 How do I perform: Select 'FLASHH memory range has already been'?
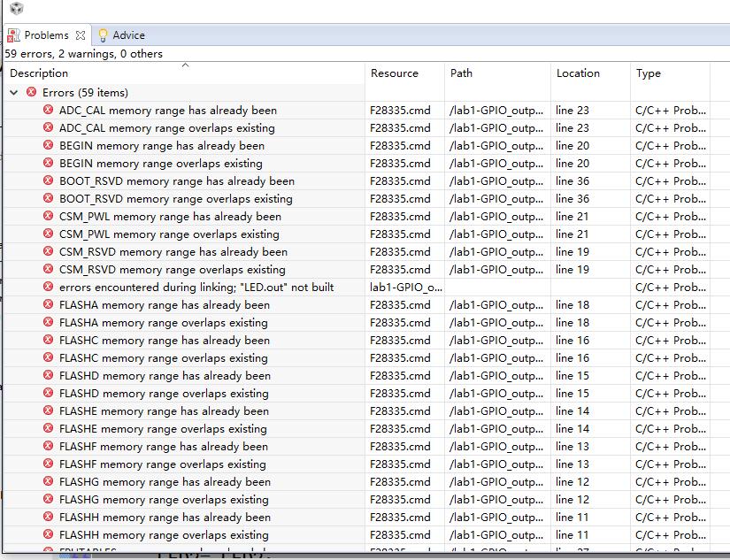pos(165,518)
